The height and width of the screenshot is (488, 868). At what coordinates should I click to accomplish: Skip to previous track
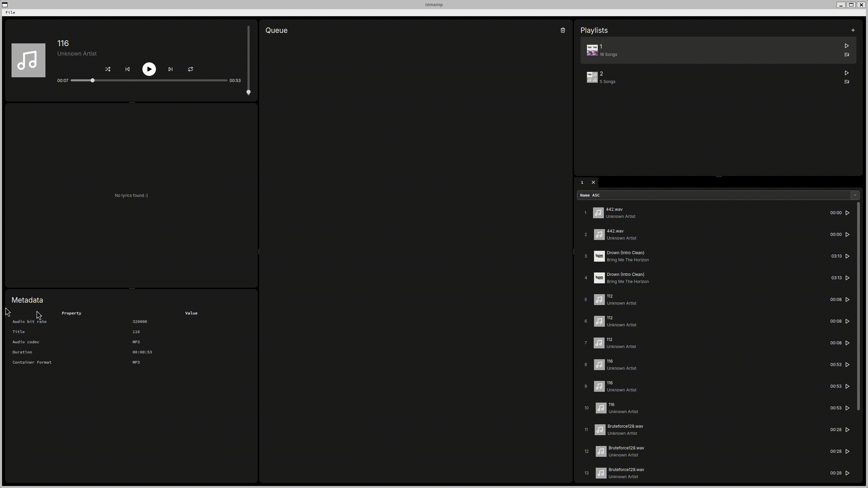(127, 69)
